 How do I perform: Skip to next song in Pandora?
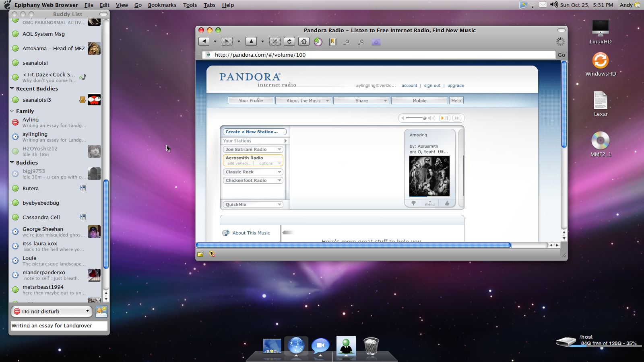[457, 118]
